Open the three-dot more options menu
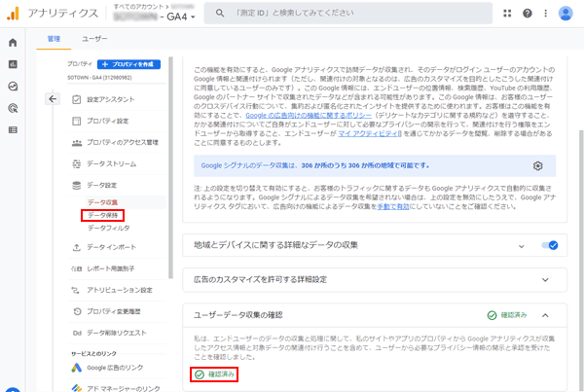584x392 pixels. pyautogui.click(x=545, y=14)
